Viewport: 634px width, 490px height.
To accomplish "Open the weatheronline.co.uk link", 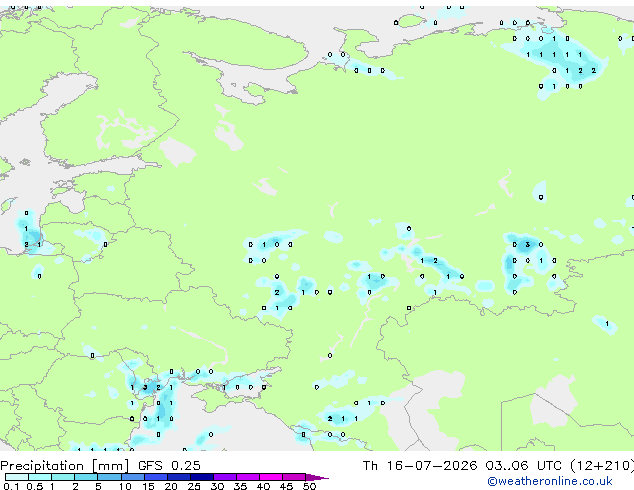I will click(x=550, y=481).
